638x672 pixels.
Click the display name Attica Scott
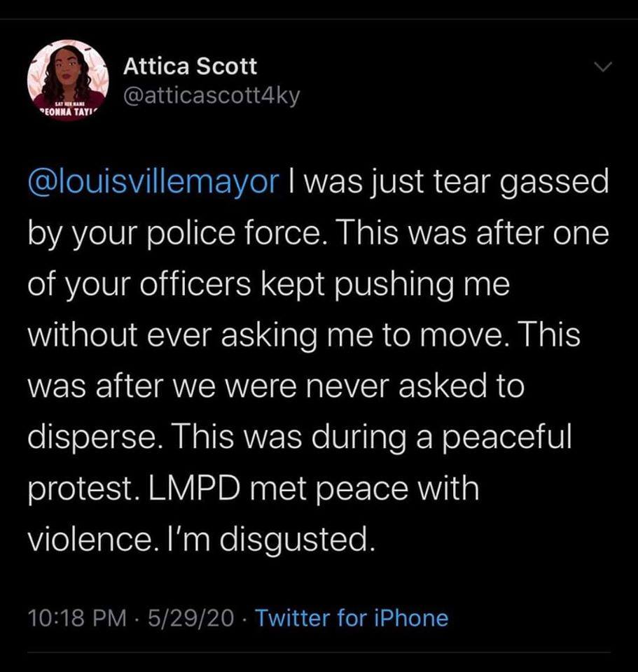(190, 66)
